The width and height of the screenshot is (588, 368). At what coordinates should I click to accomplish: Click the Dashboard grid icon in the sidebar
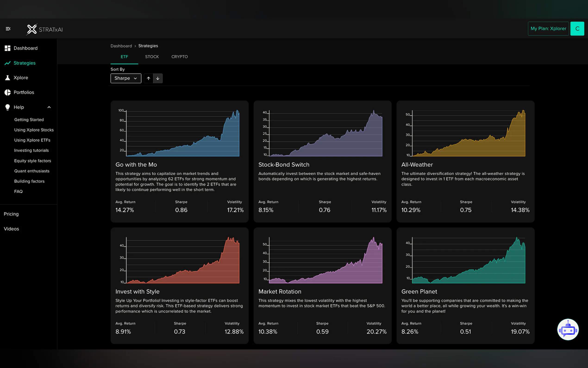click(8, 48)
